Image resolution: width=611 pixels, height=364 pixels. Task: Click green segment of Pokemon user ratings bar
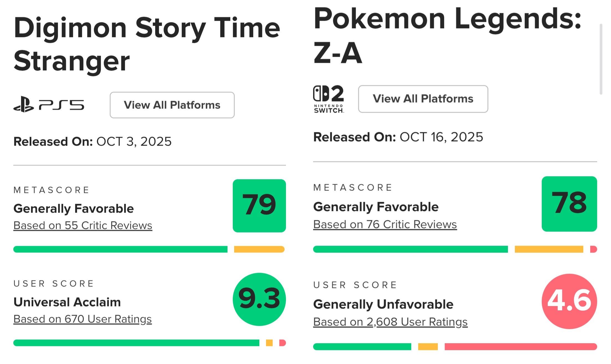(362, 347)
